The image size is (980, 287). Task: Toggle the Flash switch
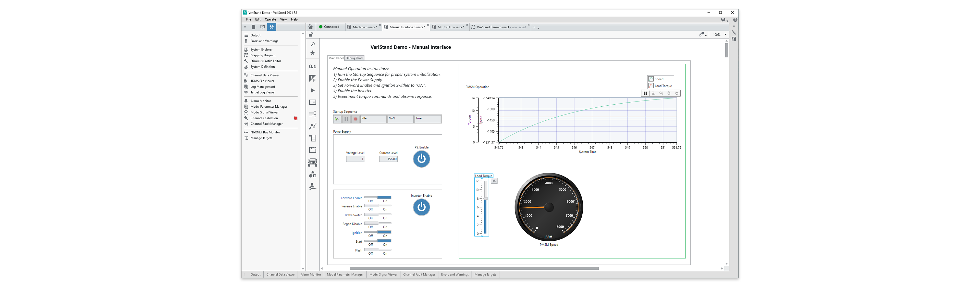pos(378,249)
